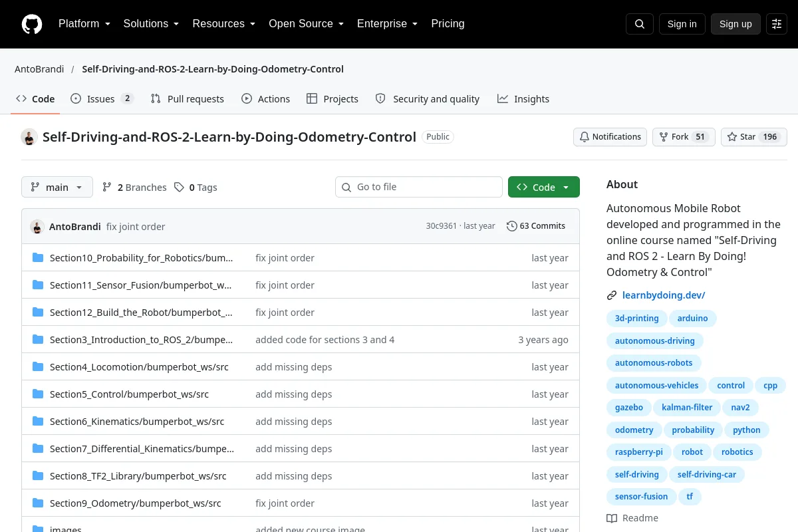This screenshot has width=798, height=532.
Task: Click folder icon for Section9_Odometry
Action: click(x=38, y=503)
